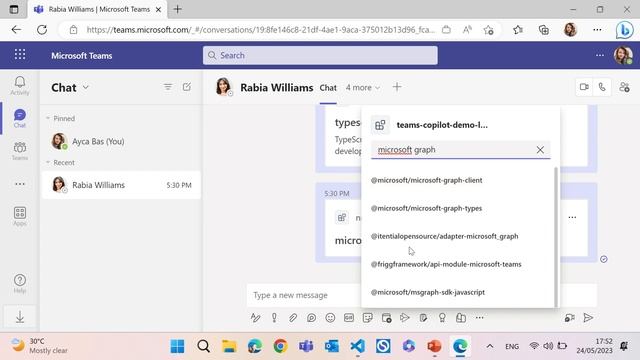Select @microsoft/msgraph-sdk-javascript result

[428, 292]
